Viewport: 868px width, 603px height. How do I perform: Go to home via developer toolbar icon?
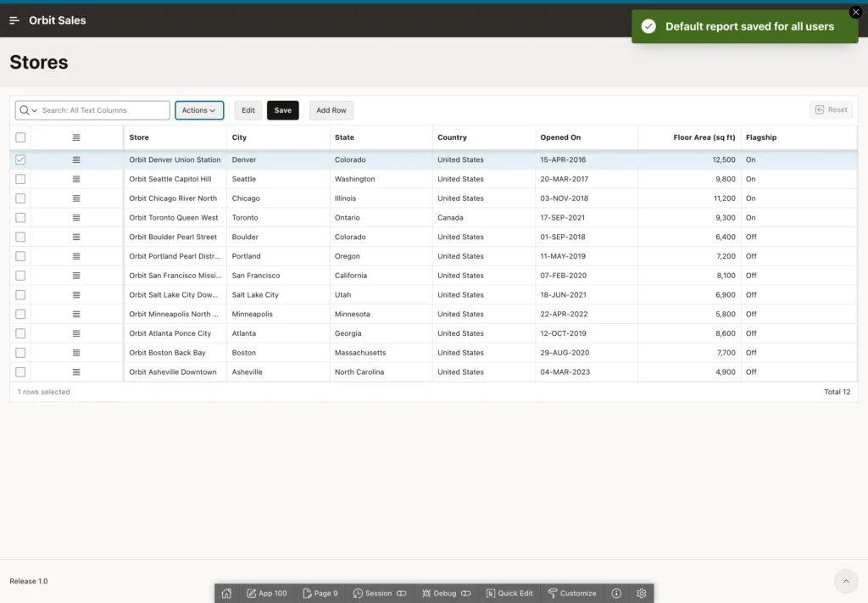tap(226, 593)
